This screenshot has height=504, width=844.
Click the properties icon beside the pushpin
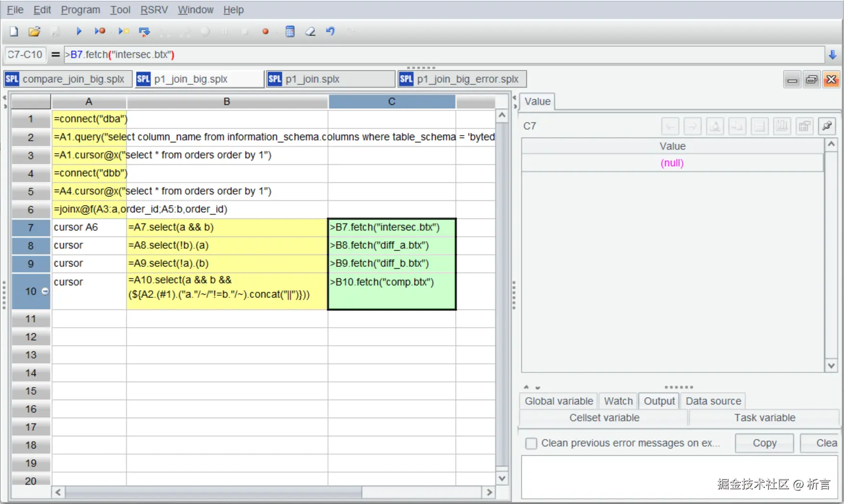(805, 126)
